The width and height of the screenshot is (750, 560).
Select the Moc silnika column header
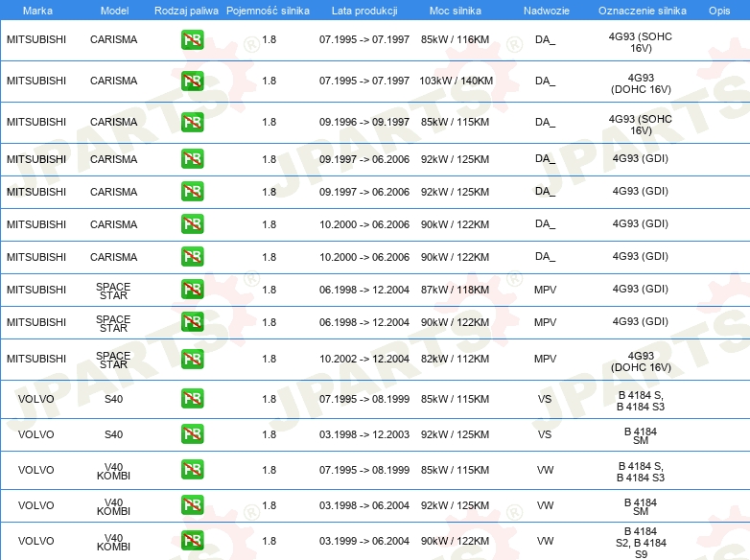[456, 11]
